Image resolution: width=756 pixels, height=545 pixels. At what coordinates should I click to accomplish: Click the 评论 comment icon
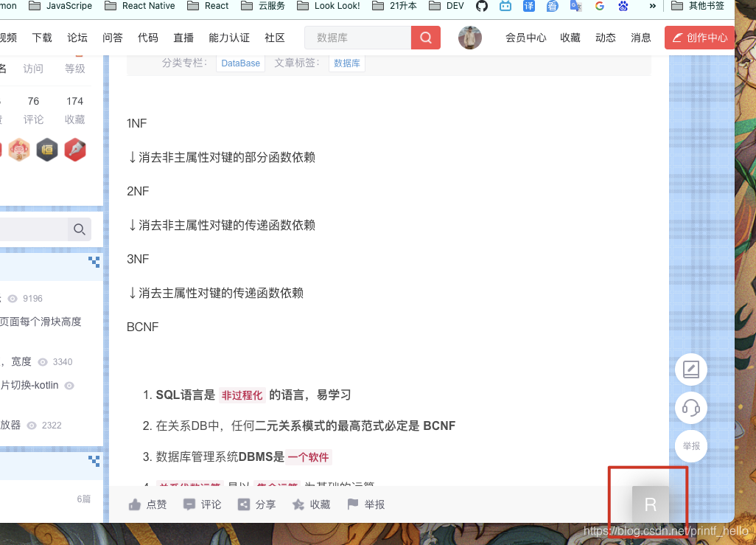[x=189, y=505]
